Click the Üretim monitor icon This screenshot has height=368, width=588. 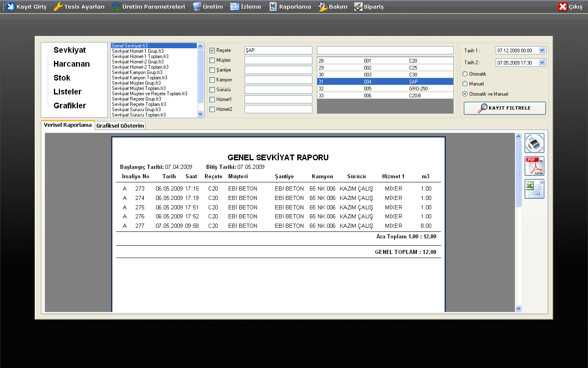pyautogui.click(x=197, y=7)
